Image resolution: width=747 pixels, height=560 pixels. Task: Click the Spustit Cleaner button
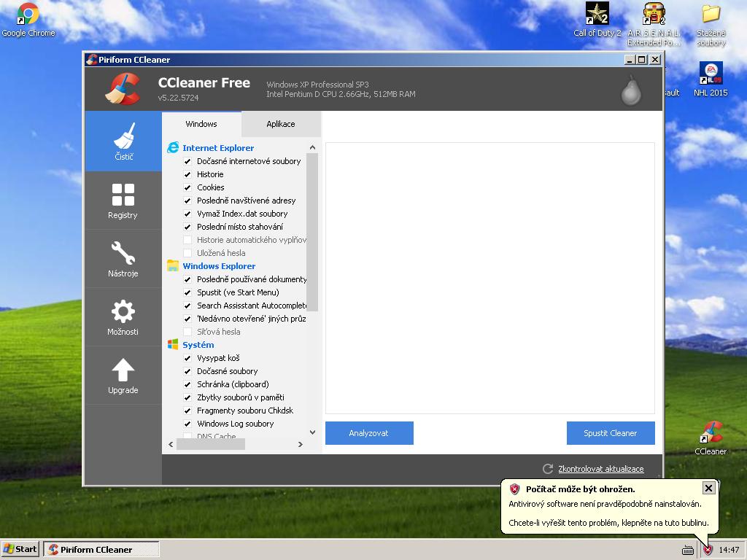click(611, 433)
